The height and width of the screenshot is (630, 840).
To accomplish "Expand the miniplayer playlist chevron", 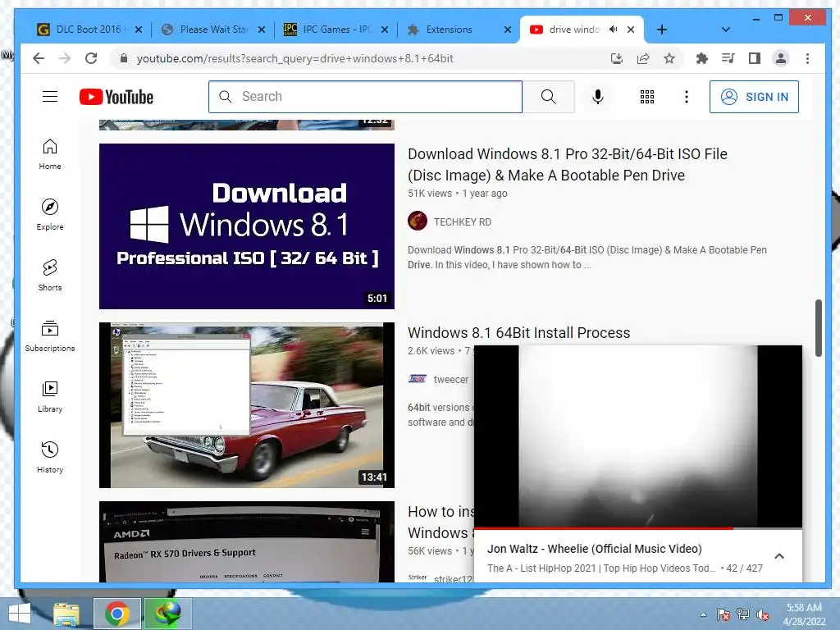I will [779, 556].
